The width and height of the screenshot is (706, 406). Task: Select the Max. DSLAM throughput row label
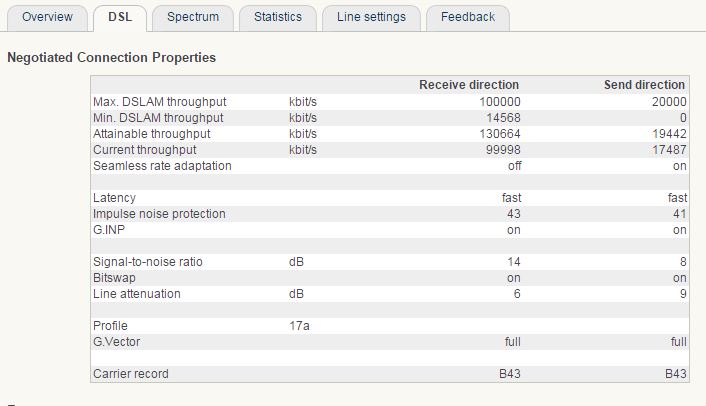coord(159,102)
